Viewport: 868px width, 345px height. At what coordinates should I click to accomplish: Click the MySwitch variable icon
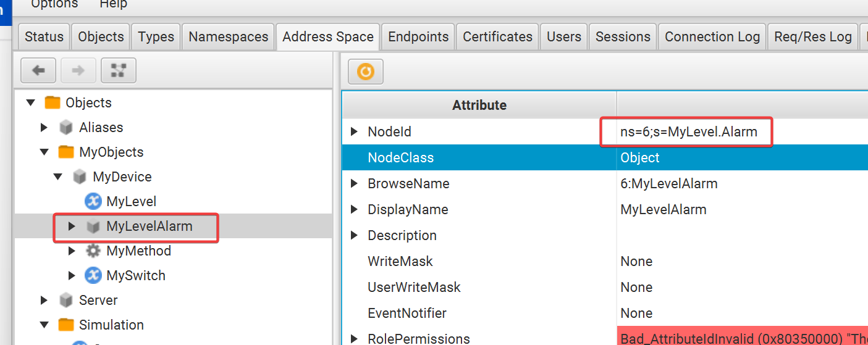(x=93, y=276)
